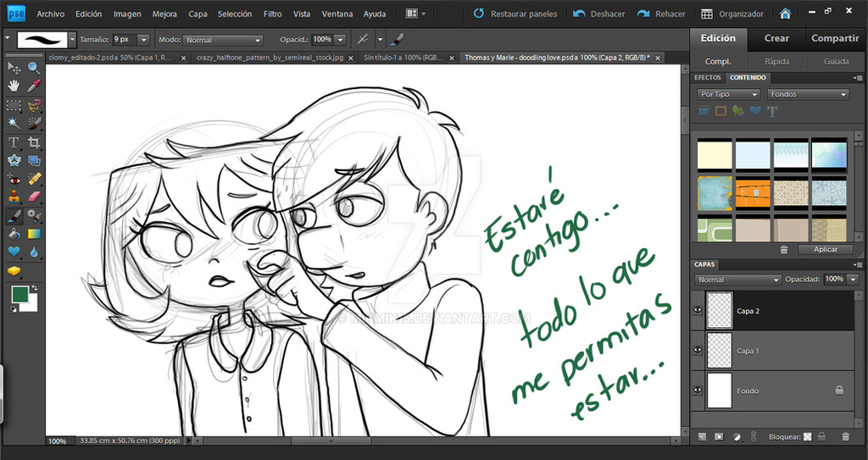Choose the Magic Wand tool
Viewport: 868px width, 460px height.
(14, 123)
